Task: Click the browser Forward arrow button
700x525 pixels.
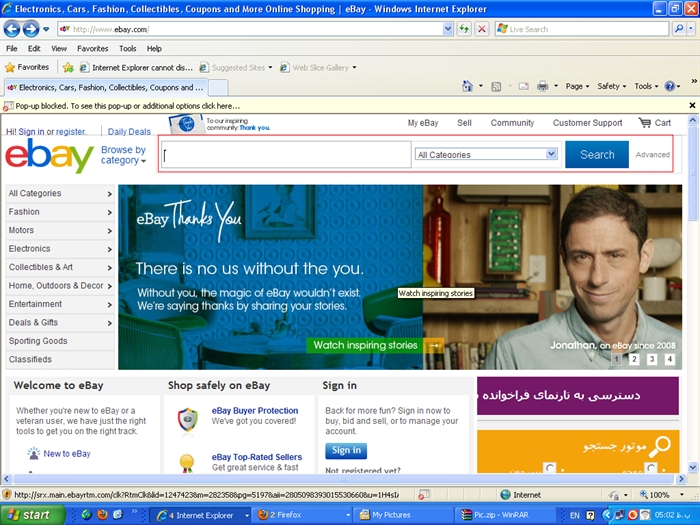Action: pyautogui.click(x=31, y=29)
